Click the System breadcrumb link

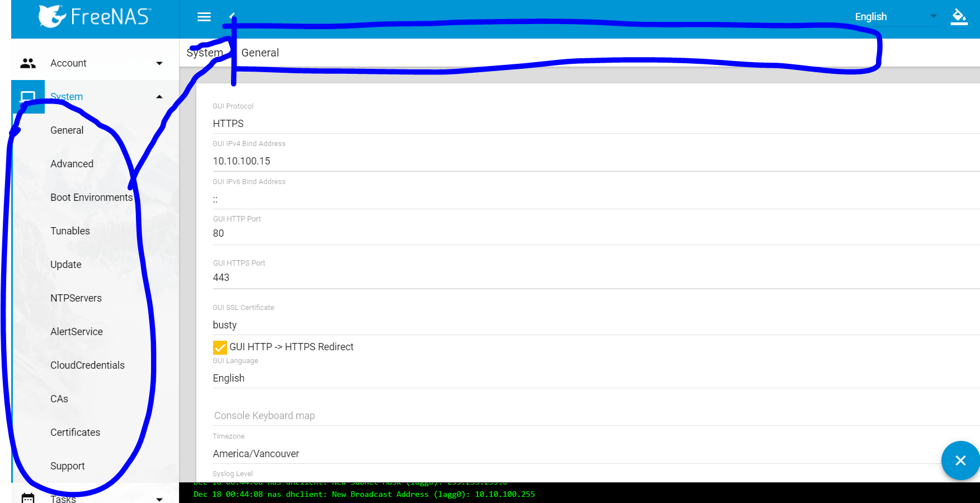[205, 53]
